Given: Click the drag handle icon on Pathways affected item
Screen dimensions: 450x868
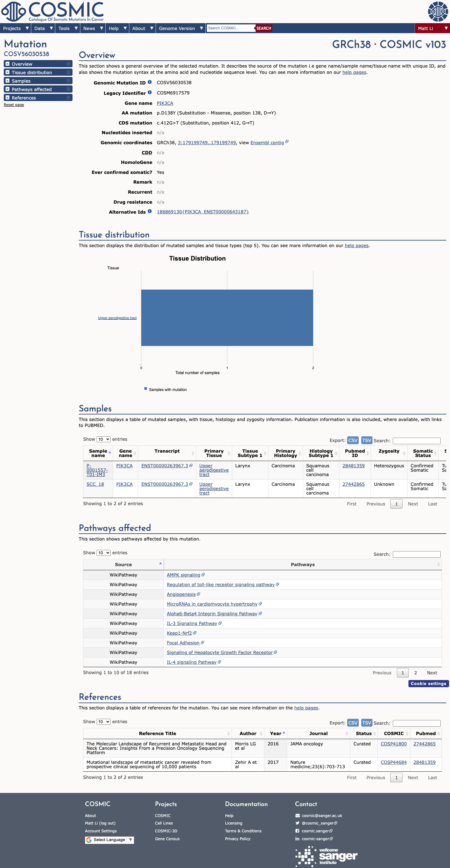Looking at the screenshot, I should pyautogui.click(x=68, y=89).
